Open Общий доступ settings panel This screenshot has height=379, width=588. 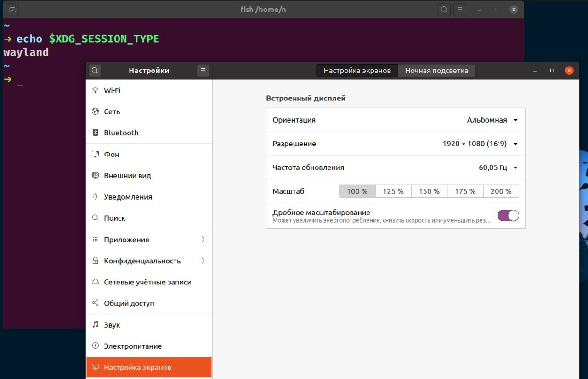(x=149, y=303)
